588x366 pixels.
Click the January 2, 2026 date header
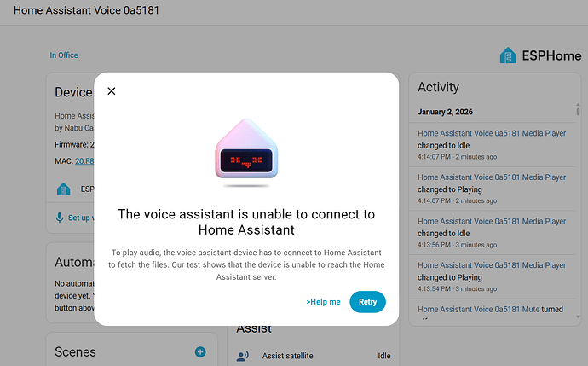pyautogui.click(x=445, y=112)
